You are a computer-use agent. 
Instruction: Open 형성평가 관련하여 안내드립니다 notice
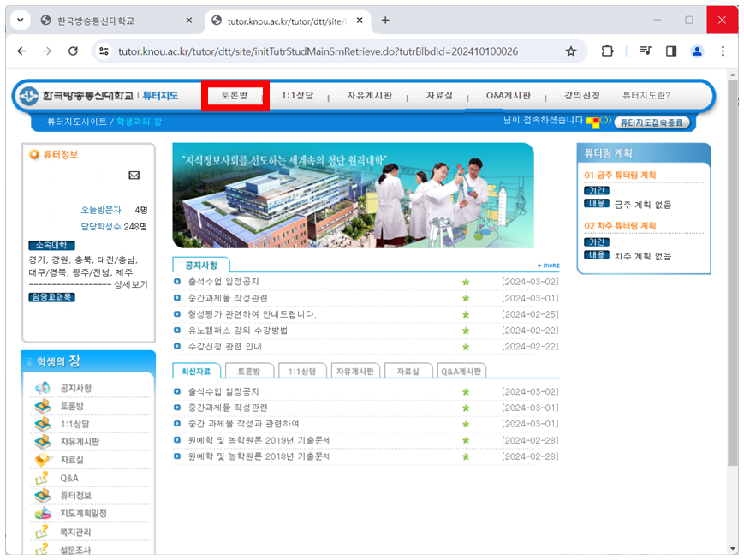(x=252, y=314)
